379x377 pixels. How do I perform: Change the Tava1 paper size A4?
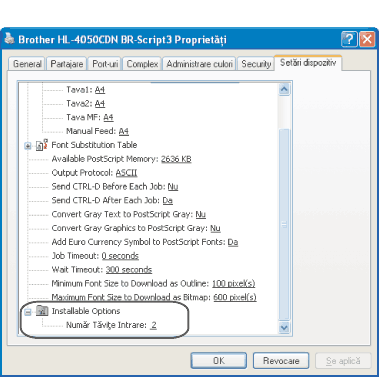pos(100,90)
